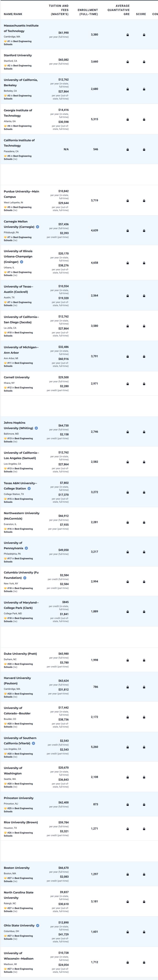Click the verified badge beside Texas A&M University--College Station
The width and height of the screenshot is (158, 980).
click(x=29, y=488)
